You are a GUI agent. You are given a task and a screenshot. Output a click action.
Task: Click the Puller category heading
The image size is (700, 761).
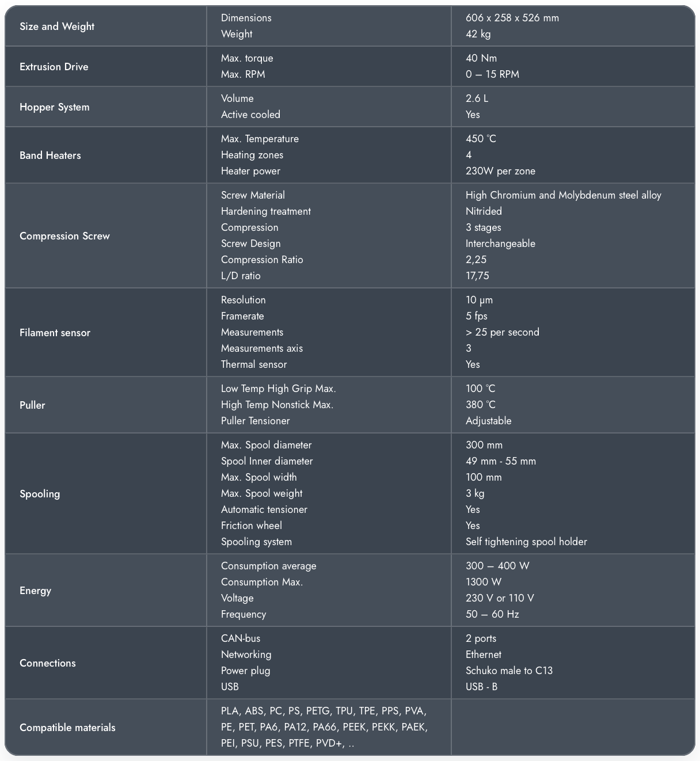(x=32, y=405)
